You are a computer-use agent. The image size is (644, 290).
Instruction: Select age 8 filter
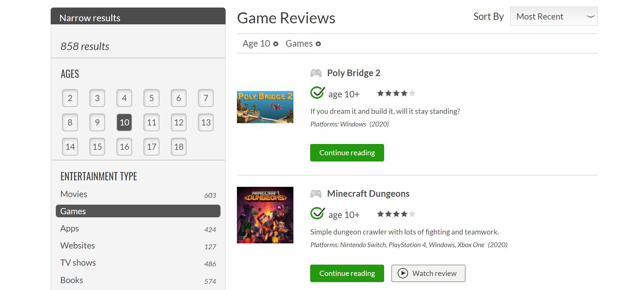point(70,122)
